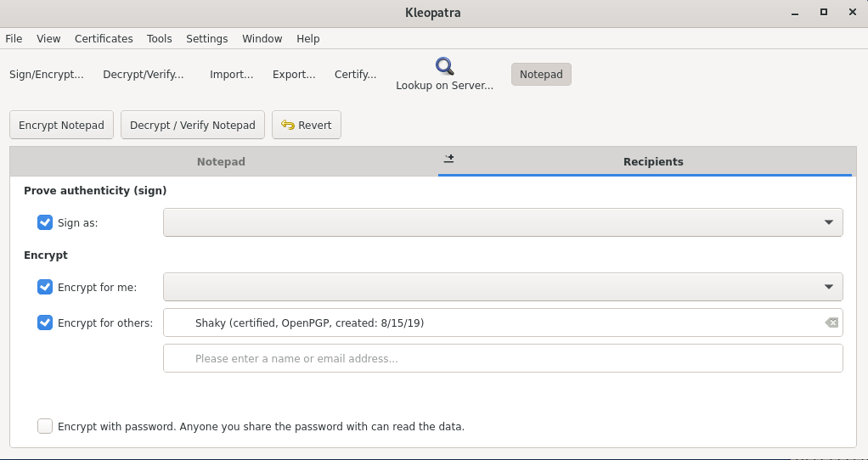Disable the Encrypt for me checkbox
868x460 pixels.
(x=45, y=287)
